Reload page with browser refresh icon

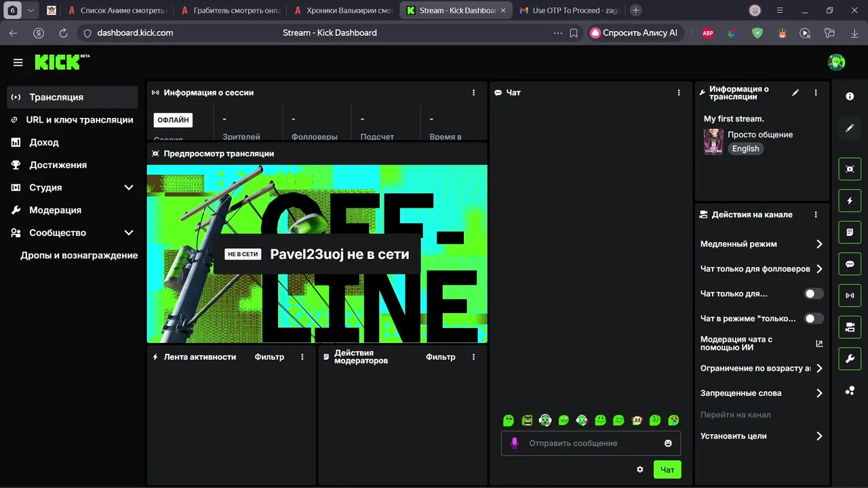point(63,33)
